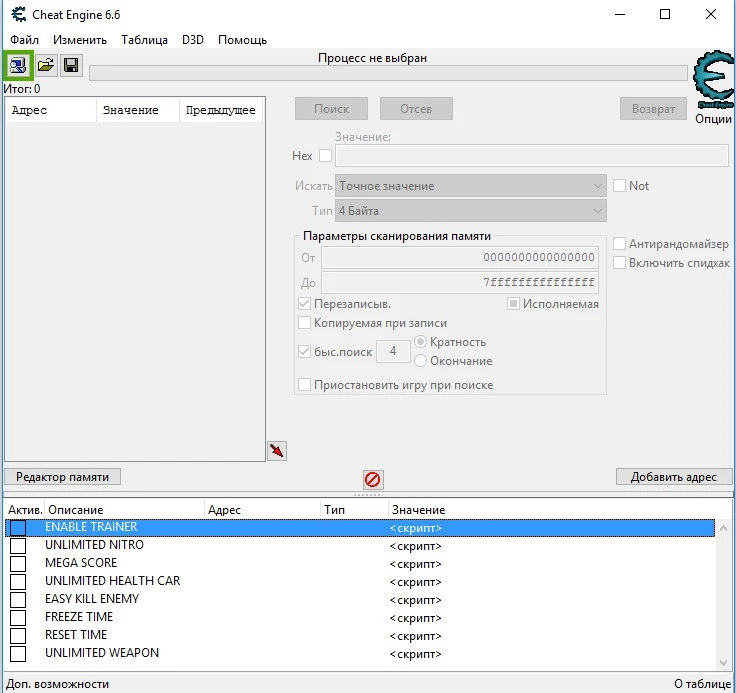736x693 pixels.
Task: Select the UNLIMITED NITRO row description
Action: pyautogui.click(x=94, y=545)
